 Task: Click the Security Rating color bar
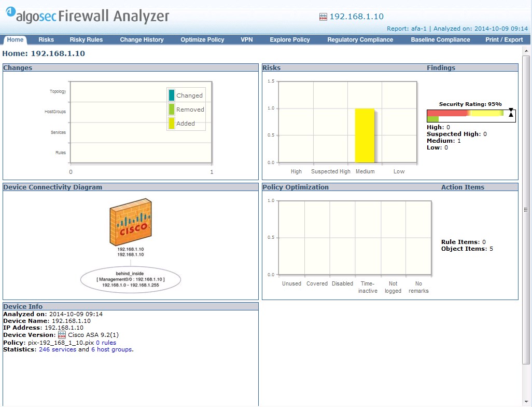point(471,116)
